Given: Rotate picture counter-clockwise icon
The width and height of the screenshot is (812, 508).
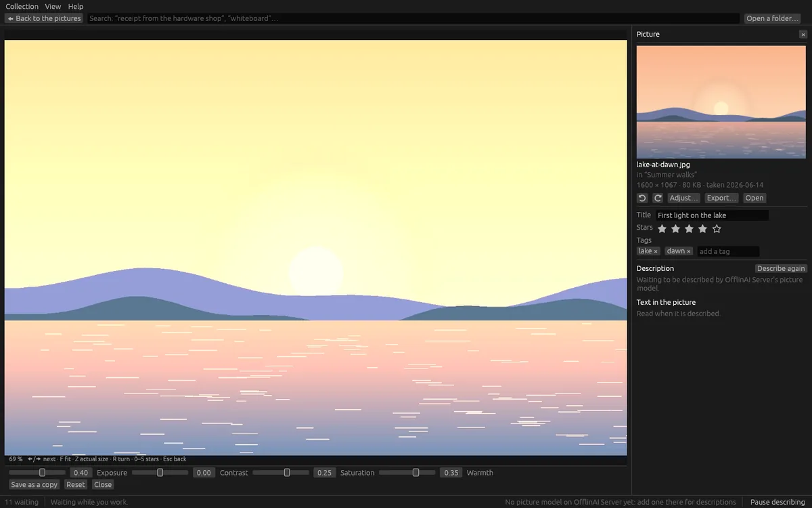Looking at the screenshot, I should tap(643, 198).
